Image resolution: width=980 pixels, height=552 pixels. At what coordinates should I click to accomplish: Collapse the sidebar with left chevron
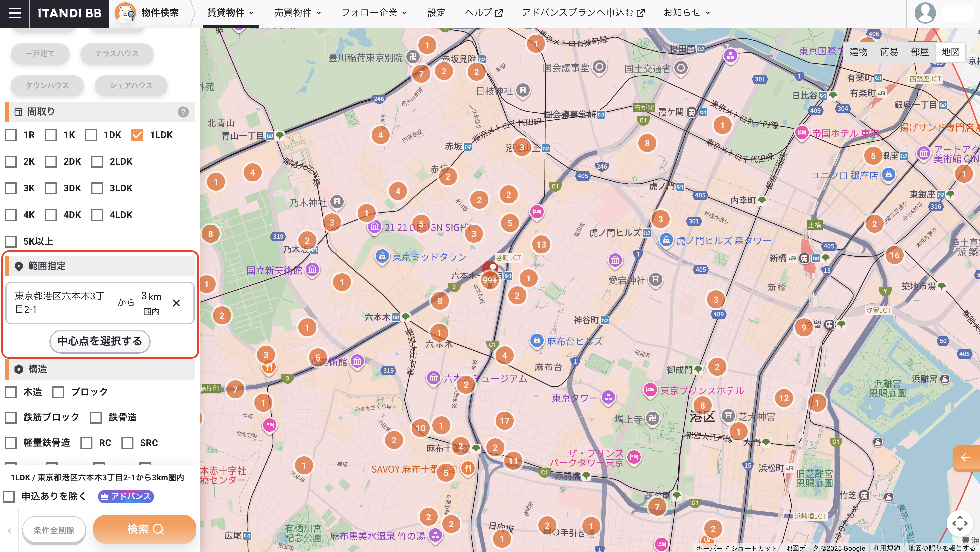[x=10, y=530]
